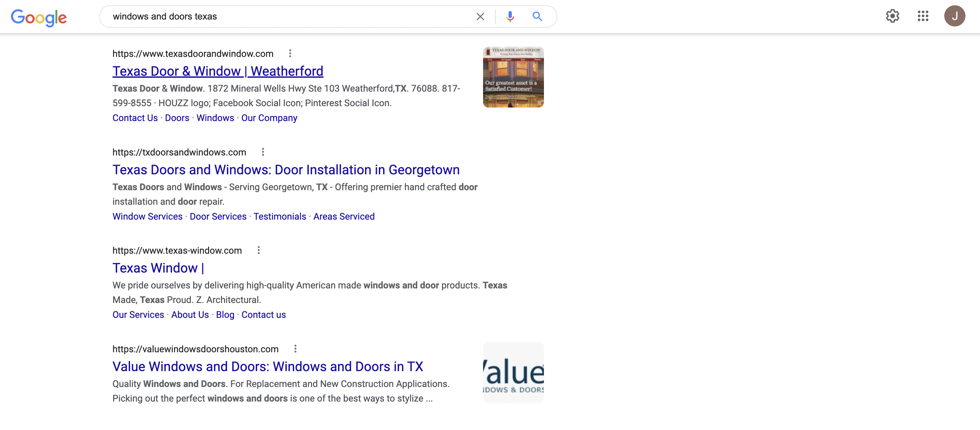Click the magnifying glass search icon

537,16
